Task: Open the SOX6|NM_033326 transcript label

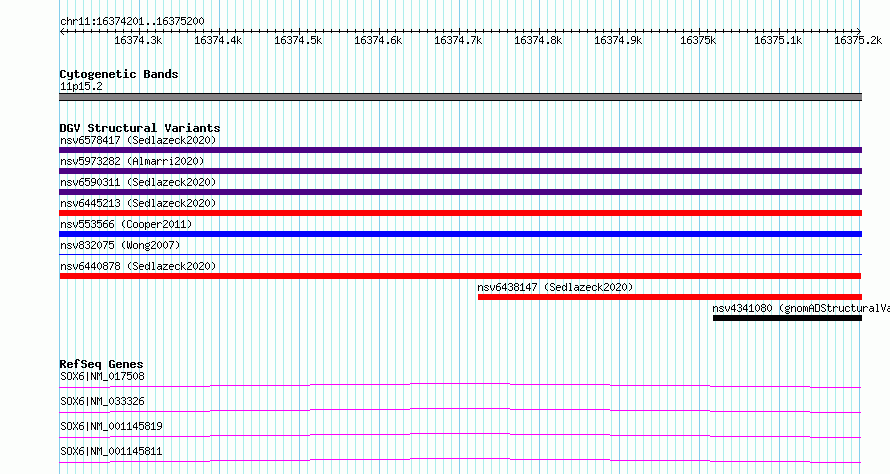Action: [x=102, y=401]
